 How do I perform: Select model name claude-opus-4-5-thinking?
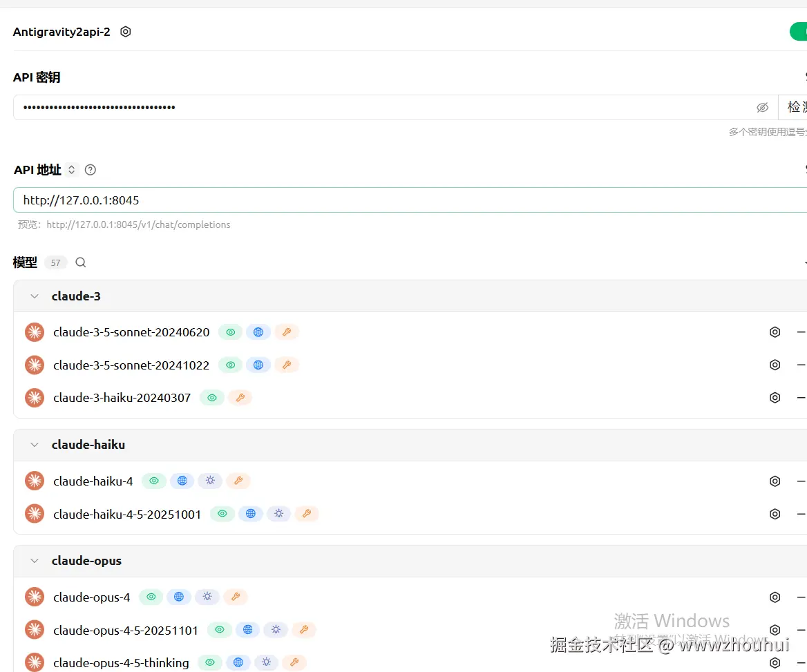tap(121, 663)
